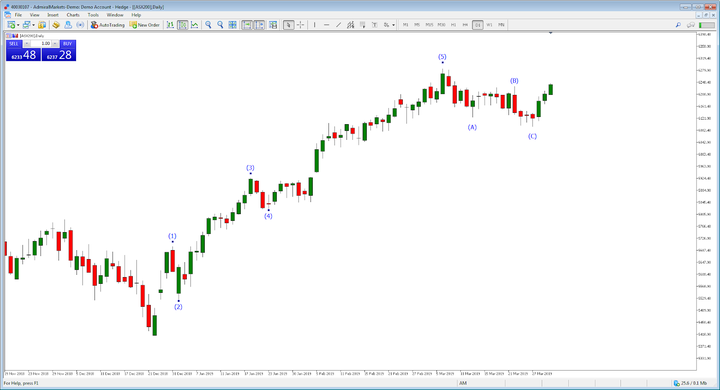The height and width of the screenshot is (390, 720).
Task: Select the (3) wave label
Action: [x=250, y=168]
